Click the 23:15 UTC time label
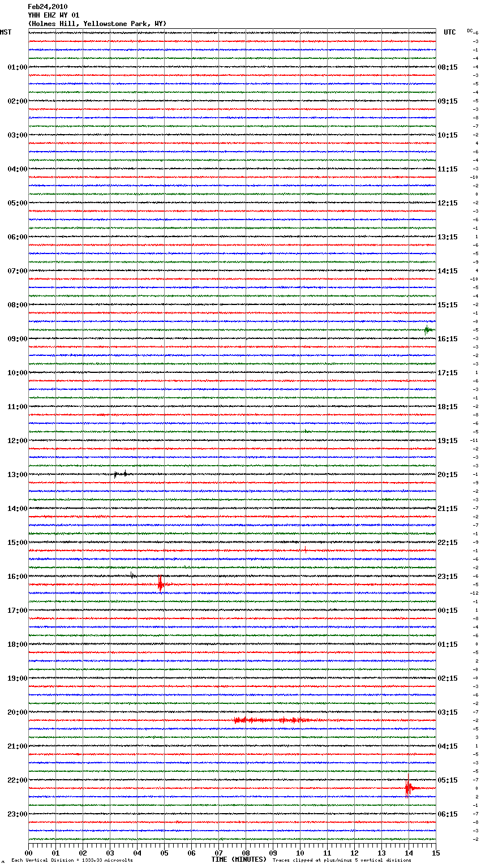Viewport: 481px width, 868px height. tap(448, 577)
